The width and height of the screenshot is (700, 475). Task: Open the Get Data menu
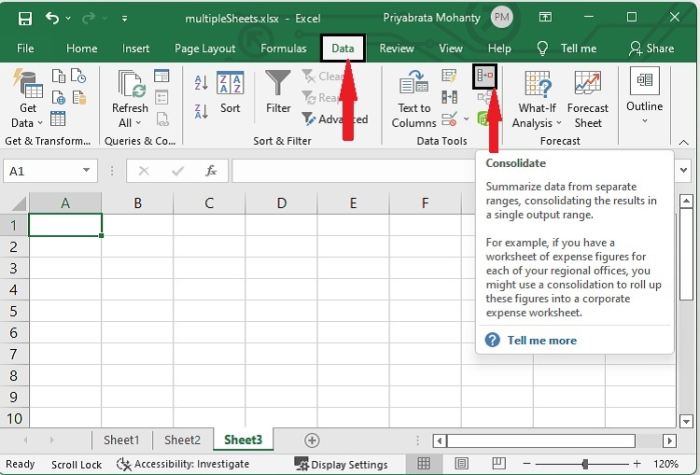(27, 100)
